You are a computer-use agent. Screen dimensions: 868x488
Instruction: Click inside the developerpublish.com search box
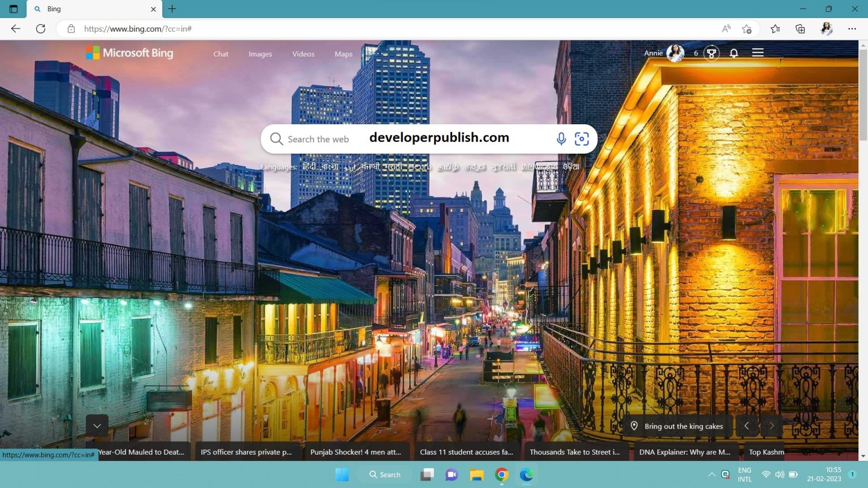[x=439, y=138]
